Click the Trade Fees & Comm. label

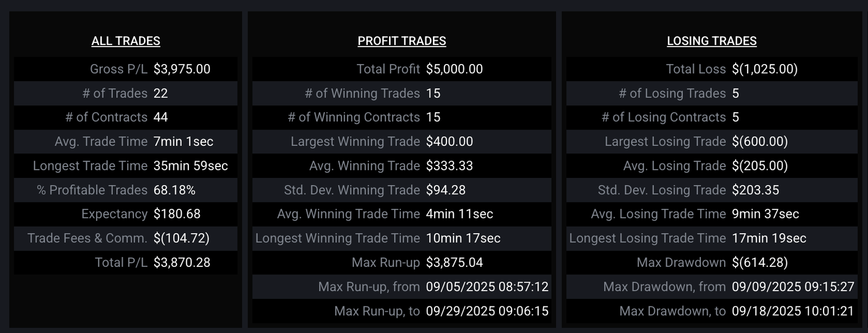pos(87,239)
